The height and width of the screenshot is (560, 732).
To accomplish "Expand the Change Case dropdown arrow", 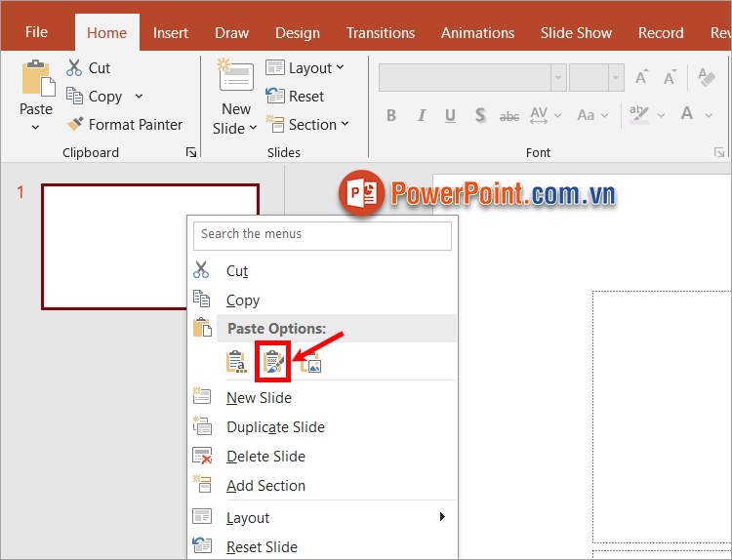I will click(604, 115).
